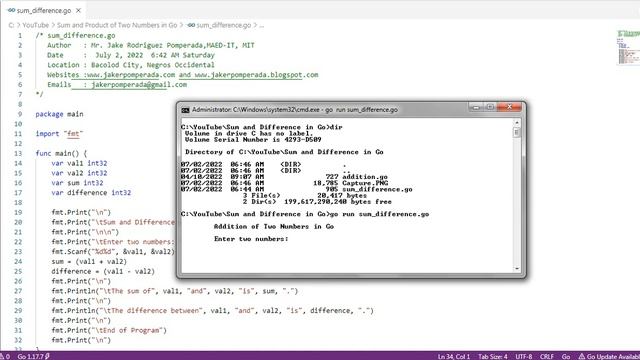Click the Go icon in breadcrumb bar
The width and height of the screenshot is (640, 360).
pos(191,25)
